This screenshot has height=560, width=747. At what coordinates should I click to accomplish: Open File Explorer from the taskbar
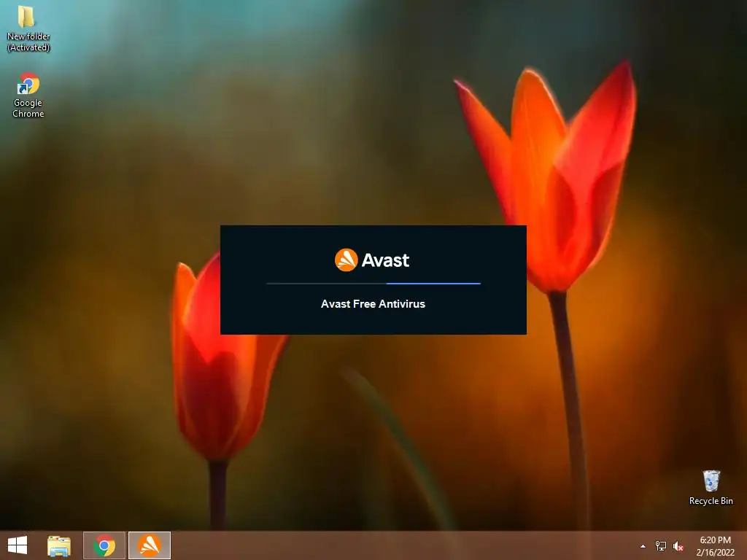point(59,545)
